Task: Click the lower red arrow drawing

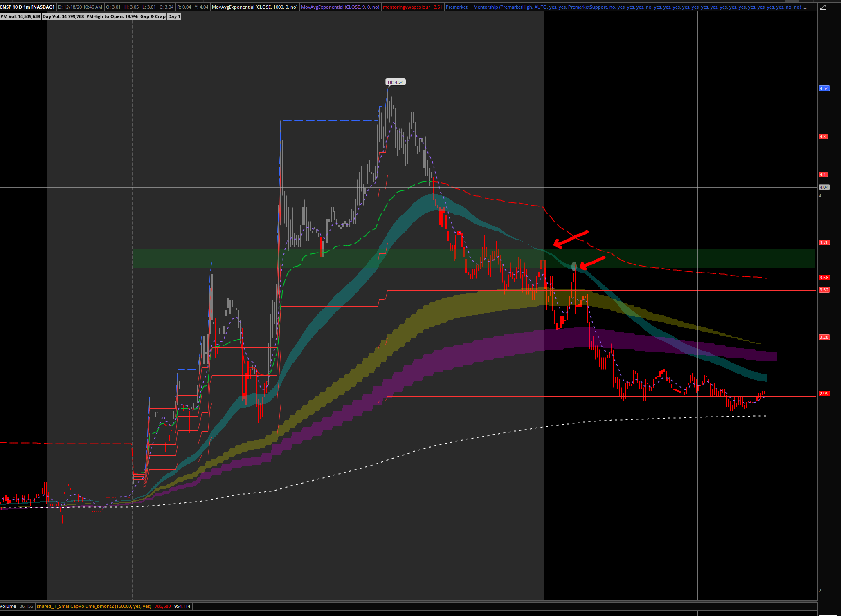Action: (593, 262)
